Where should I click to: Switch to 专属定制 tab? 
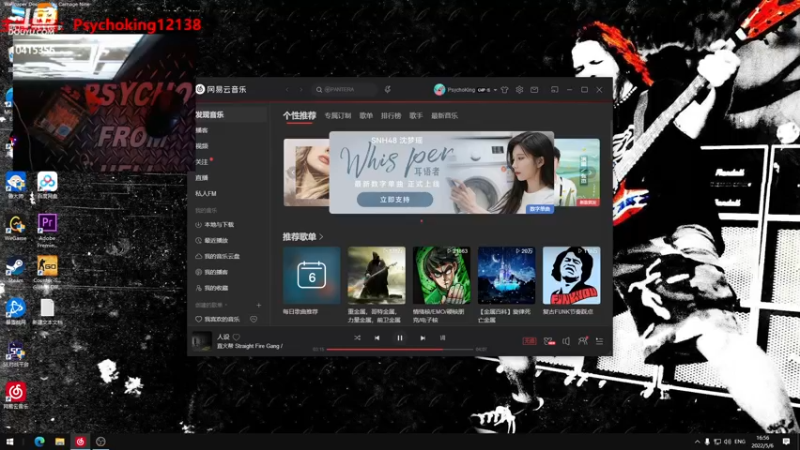coord(338,116)
